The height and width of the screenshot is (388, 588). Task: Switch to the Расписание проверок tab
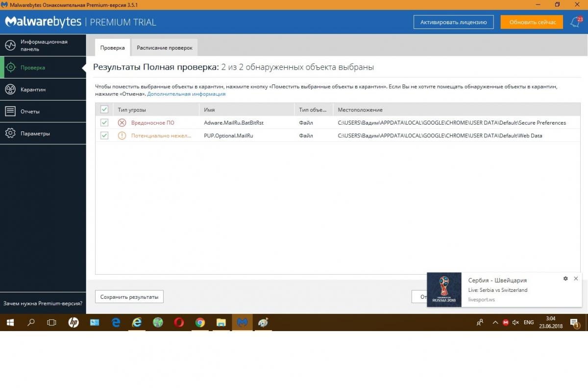pos(165,48)
